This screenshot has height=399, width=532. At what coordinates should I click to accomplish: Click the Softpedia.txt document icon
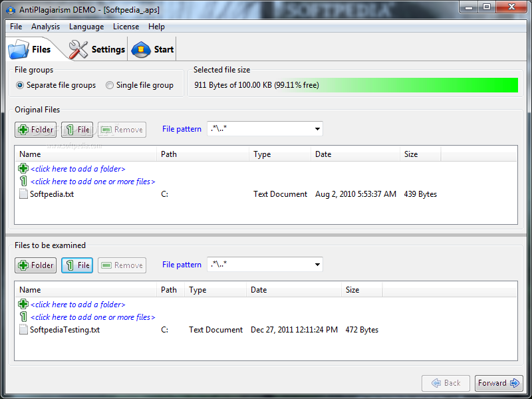tap(23, 194)
